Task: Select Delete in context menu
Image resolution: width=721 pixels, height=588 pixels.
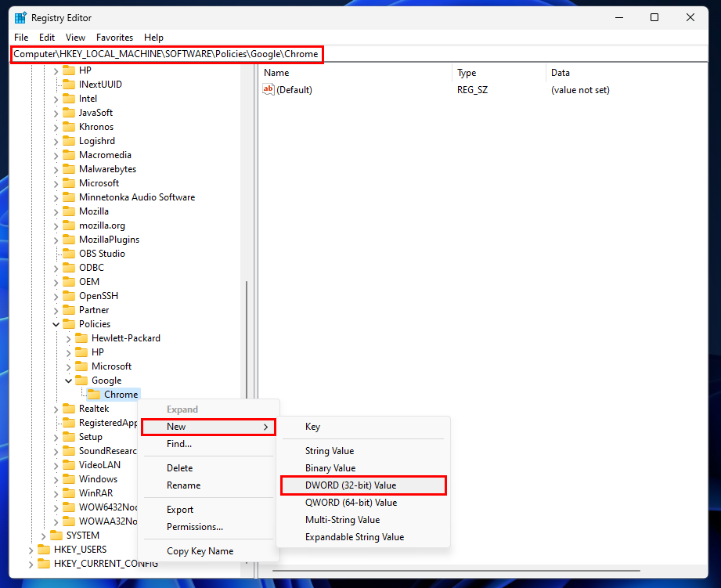Action: pyautogui.click(x=209, y=468)
